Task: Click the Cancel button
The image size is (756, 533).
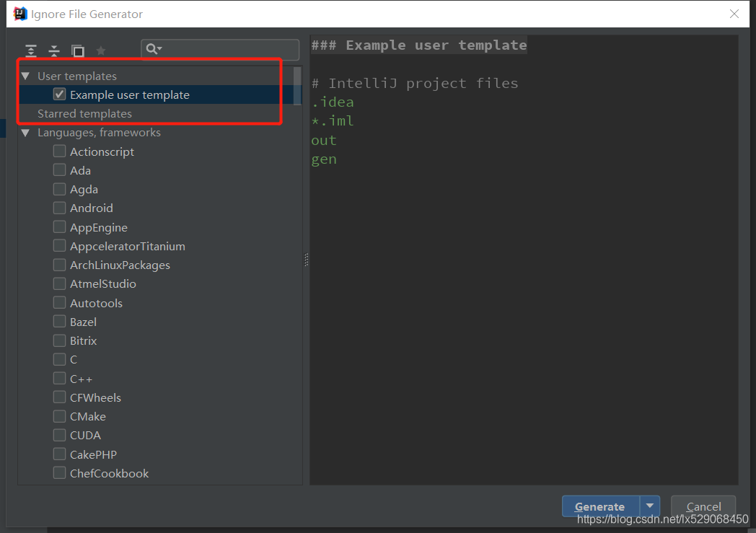Action: (703, 506)
